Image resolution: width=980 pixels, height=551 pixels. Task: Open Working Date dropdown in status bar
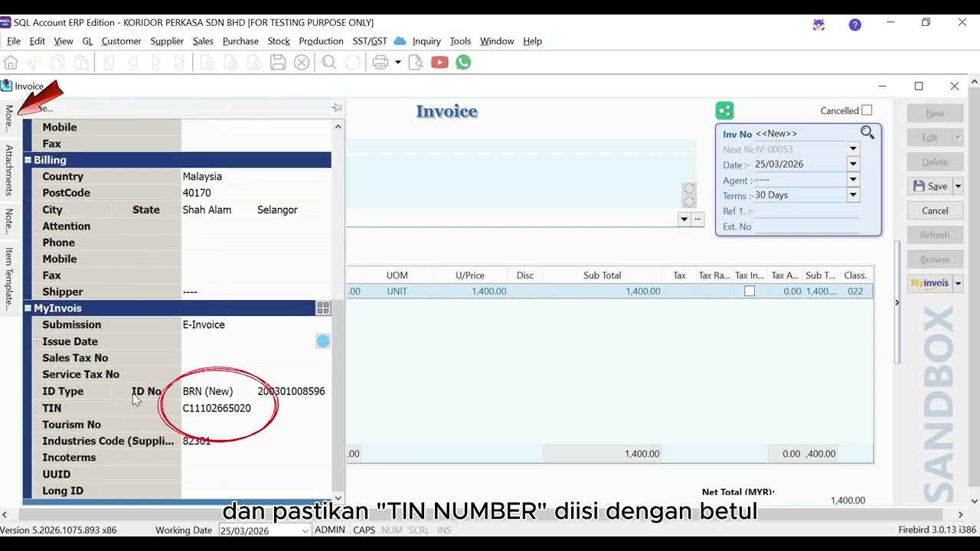(305, 530)
